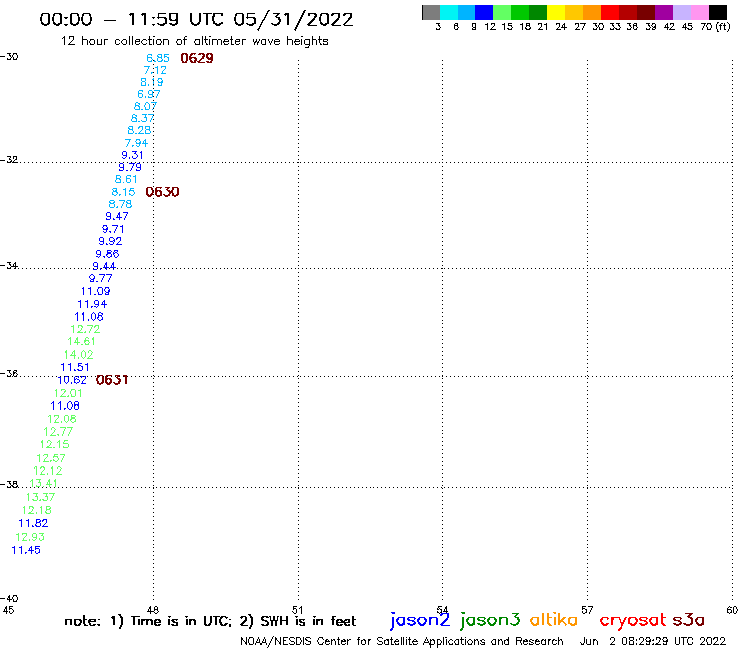Click the 12.01 wave height value

coord(68,393)
